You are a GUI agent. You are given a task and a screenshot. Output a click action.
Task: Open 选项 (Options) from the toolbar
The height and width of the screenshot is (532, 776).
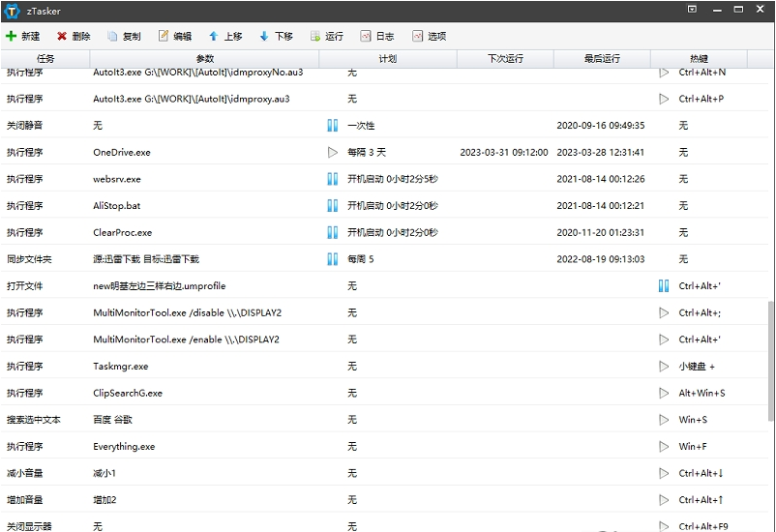pos(429,36)
